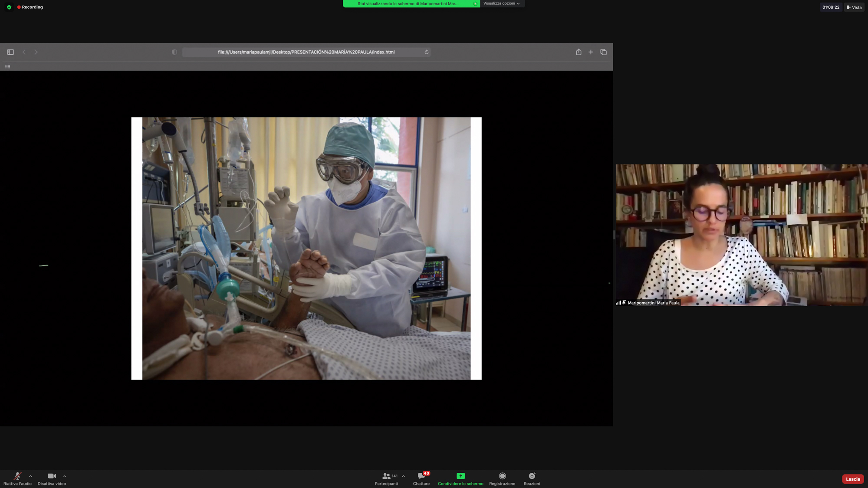Click the page reload icon
Image resolution: width=868 pixels, height=488 pixels.
coord(427,52)
